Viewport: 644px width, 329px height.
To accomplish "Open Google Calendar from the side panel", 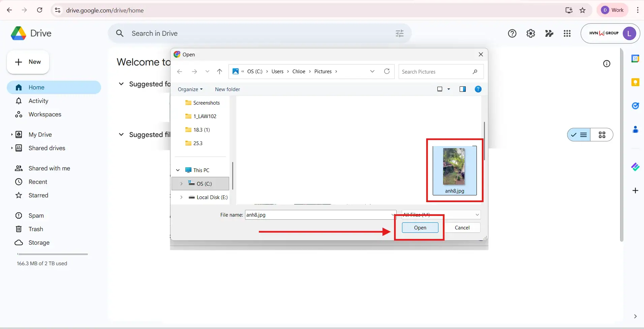I will coord(636,58).
